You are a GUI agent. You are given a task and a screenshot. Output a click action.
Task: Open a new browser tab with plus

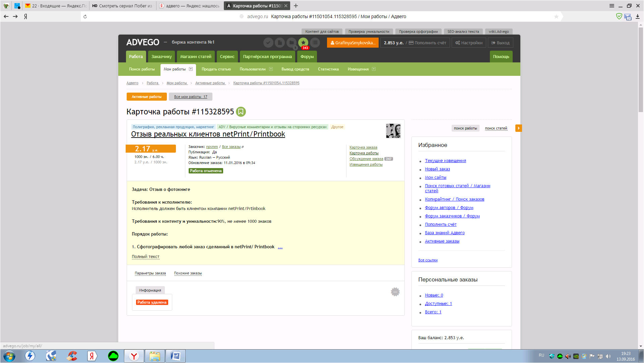pos(296,6)
